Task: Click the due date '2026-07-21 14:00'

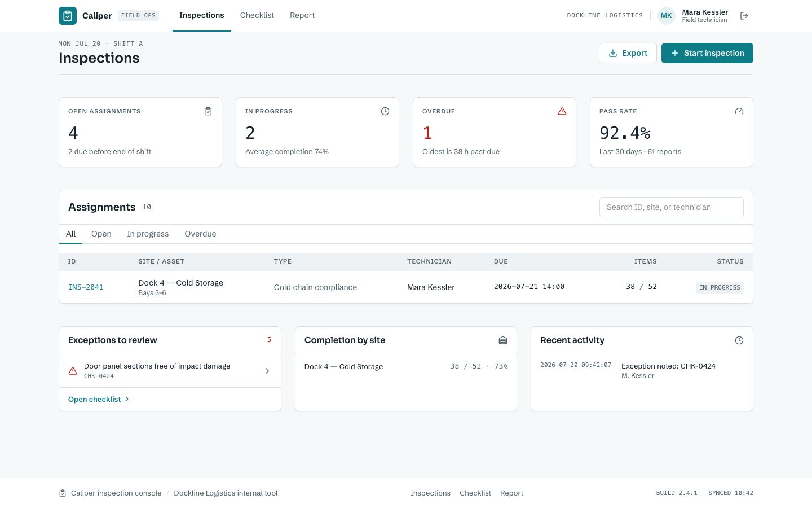Action: (x=529, y=287)
